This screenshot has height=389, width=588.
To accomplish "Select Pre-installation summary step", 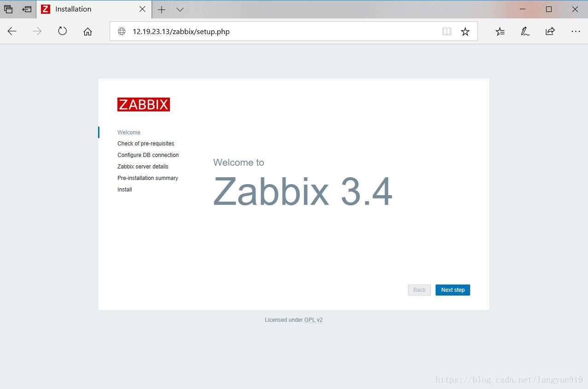I will [148, 178].
